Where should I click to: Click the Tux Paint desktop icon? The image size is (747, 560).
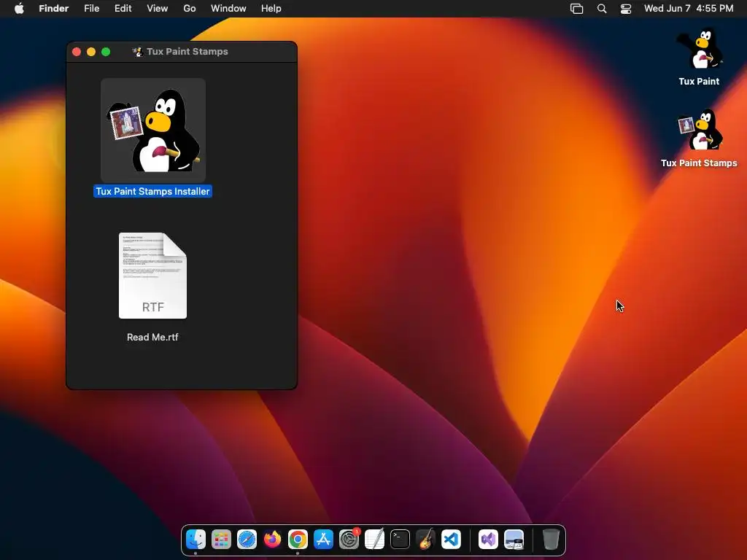[700, 49]
